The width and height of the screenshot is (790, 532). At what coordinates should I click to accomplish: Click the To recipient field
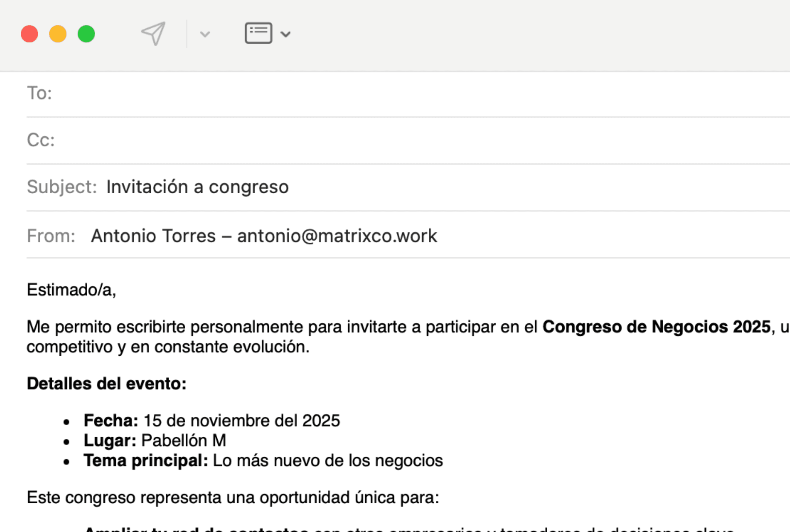pyautogui.click(x=400, y=93)
